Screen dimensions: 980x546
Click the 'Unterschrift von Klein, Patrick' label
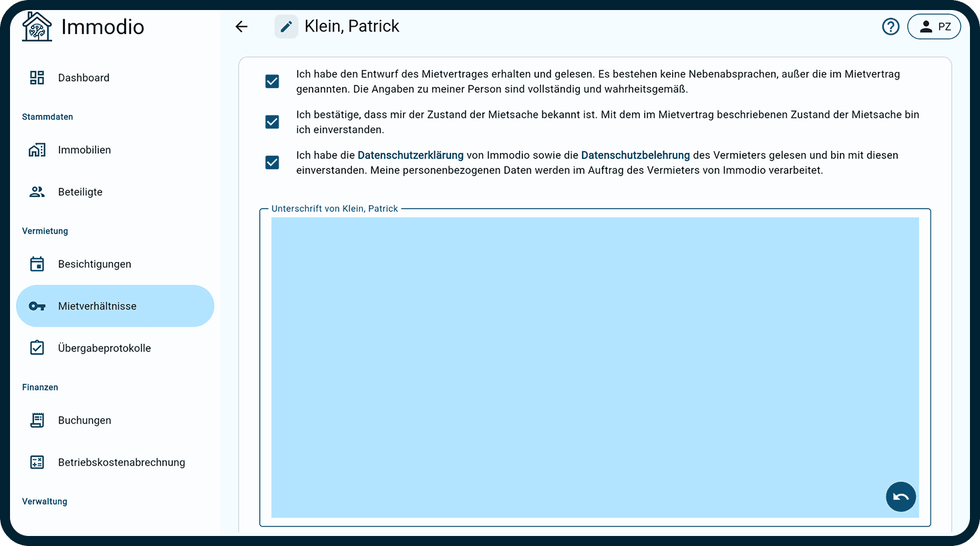click(x=335, y=209)
